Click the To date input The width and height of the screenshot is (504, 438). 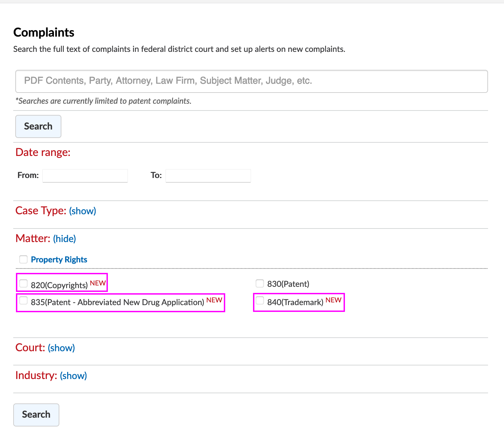click(x=208, y=176)
